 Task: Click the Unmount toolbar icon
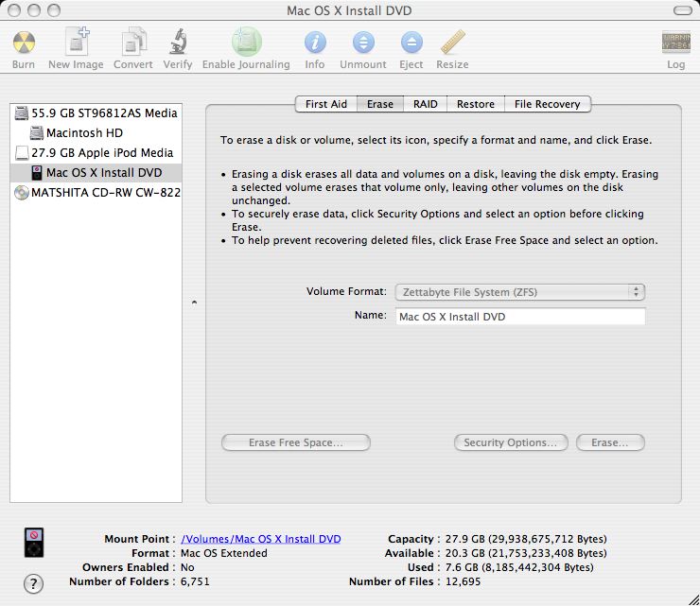coord(363,43)
